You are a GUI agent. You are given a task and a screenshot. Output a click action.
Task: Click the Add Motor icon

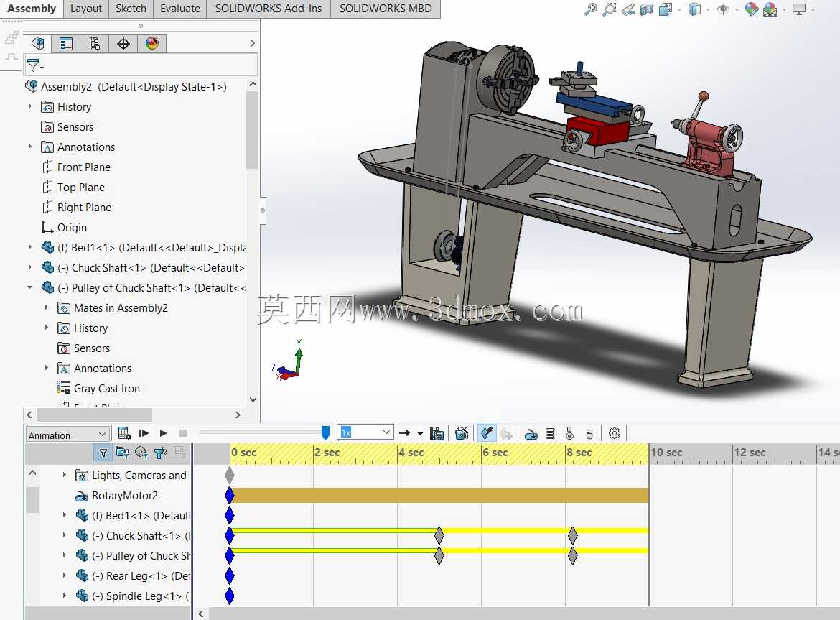531,433
